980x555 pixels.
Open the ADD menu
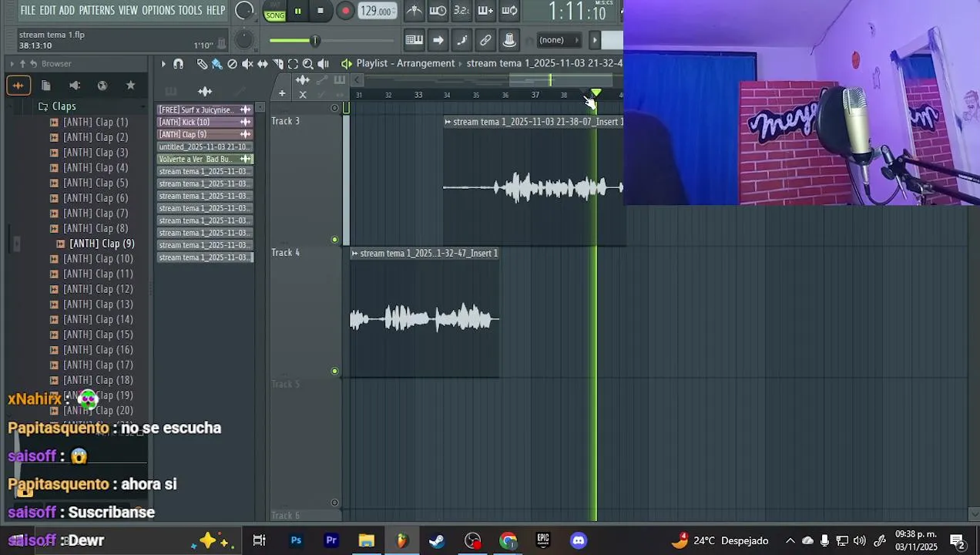(67, 10)
